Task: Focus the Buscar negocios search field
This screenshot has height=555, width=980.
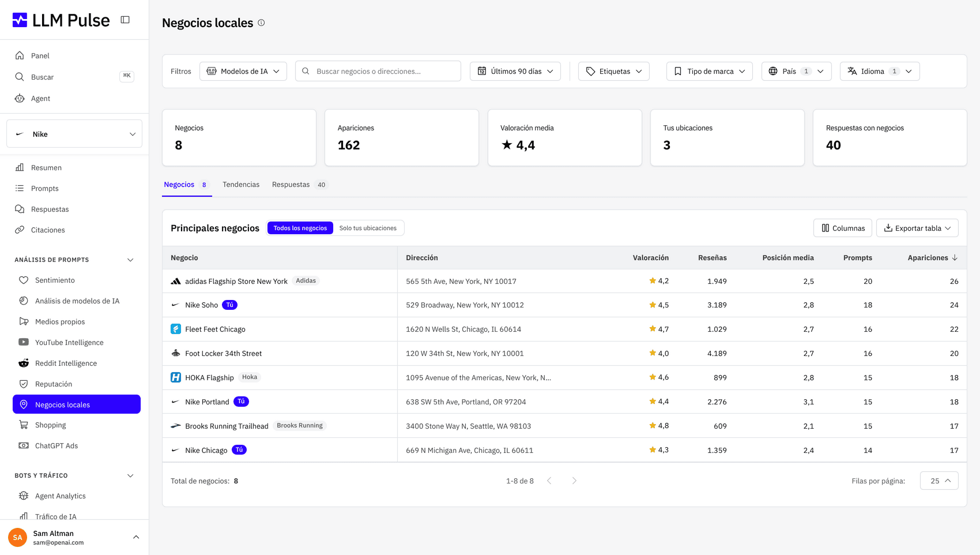Action: [x=378, y=71]
